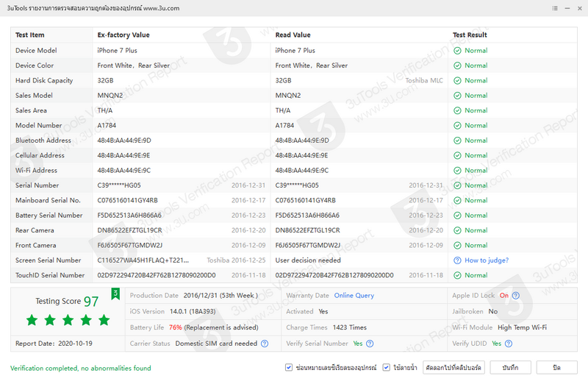Click Normal check icon for Hard Disk Capacity
The image size is (588, 387).
coord(457,81)
